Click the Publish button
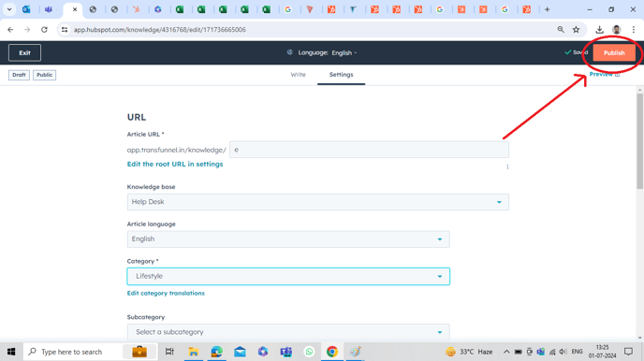 614,53
